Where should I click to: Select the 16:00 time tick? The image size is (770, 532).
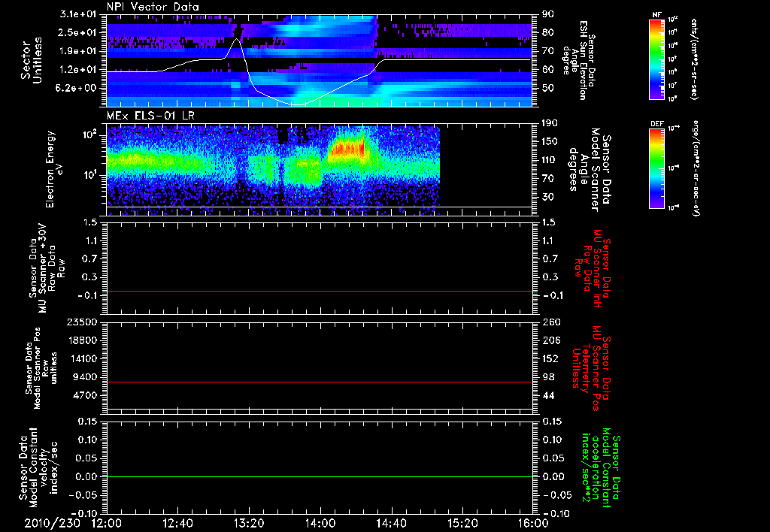pos(533,523)
